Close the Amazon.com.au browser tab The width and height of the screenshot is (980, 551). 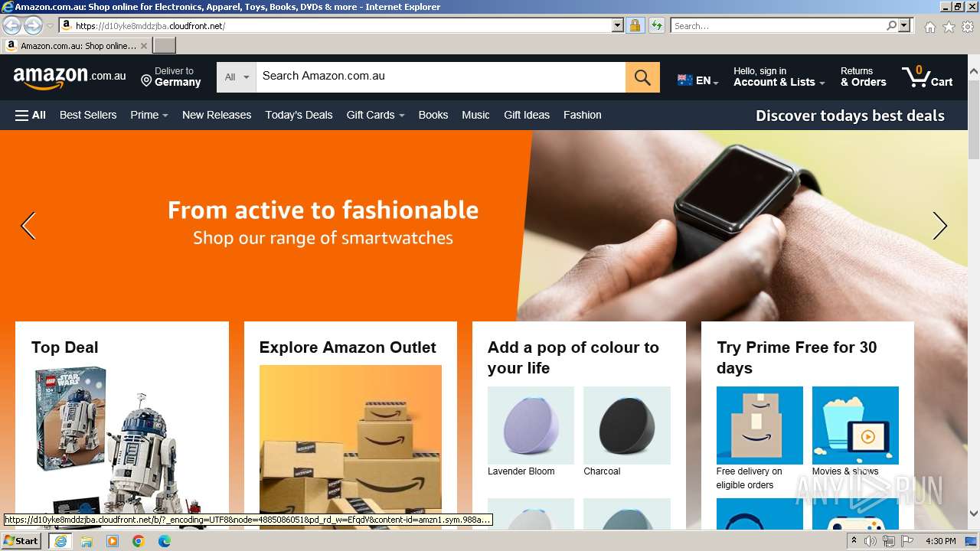click(x=143, y=46)
